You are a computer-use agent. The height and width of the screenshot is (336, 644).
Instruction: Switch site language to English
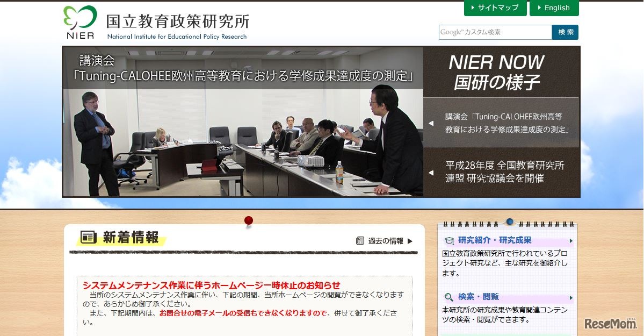(x=554, y=8)
